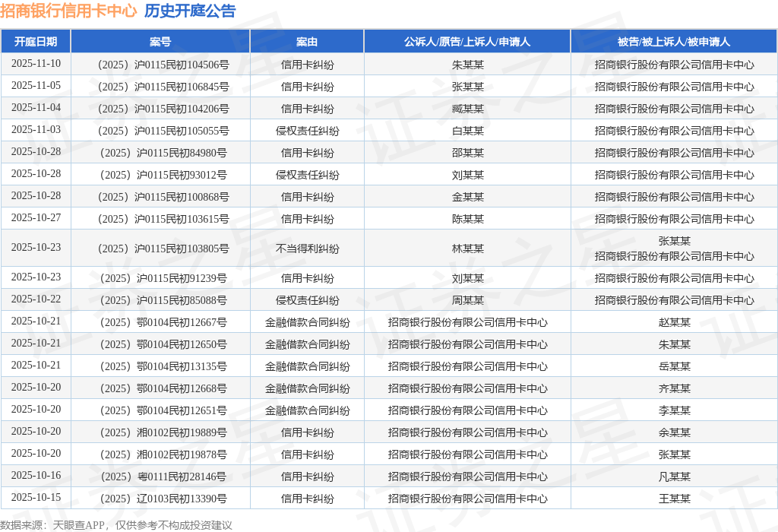Click case number 沪0115民初104206号
The width and height of the screenshot is (778, 532).
point(163,109)
